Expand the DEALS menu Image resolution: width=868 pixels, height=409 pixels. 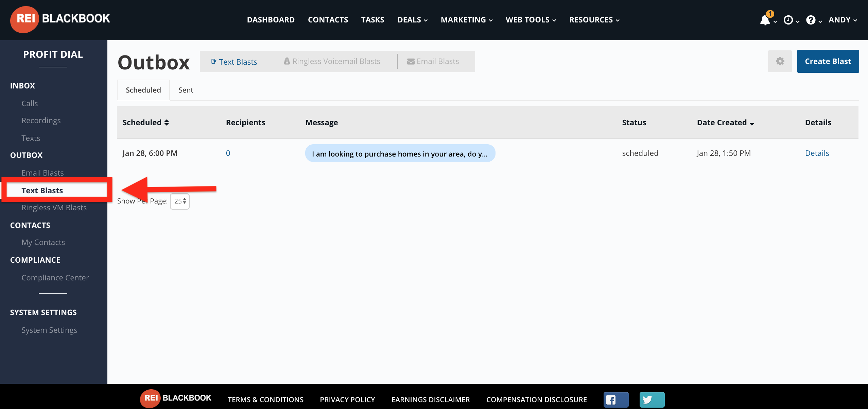[x=412, y=20]
